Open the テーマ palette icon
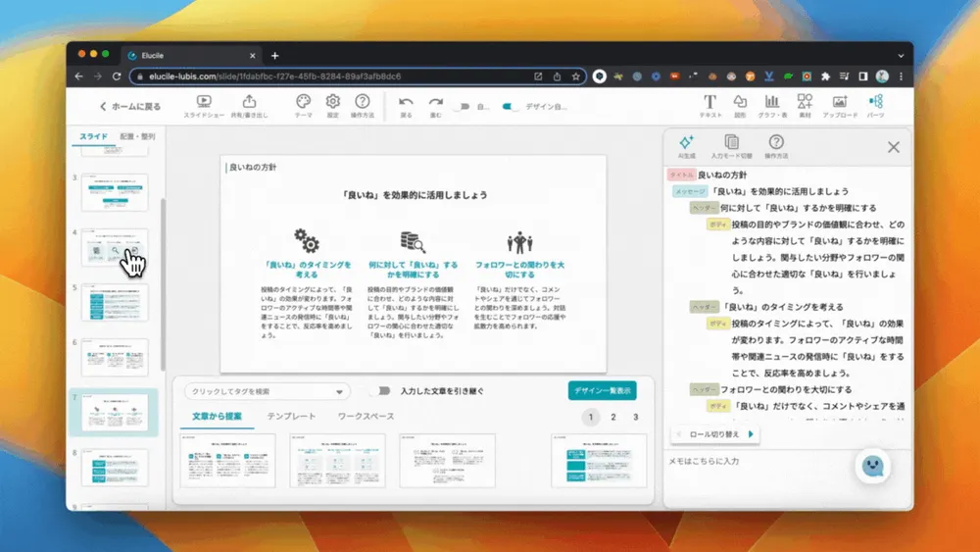The height and width of the screenshot is (552, 980). 303,106
